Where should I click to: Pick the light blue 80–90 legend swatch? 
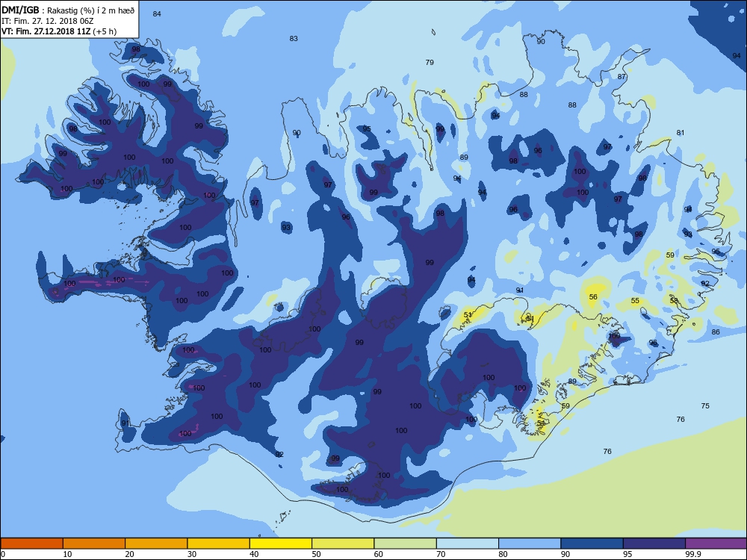pyautogui.click(x=530, y=544)
